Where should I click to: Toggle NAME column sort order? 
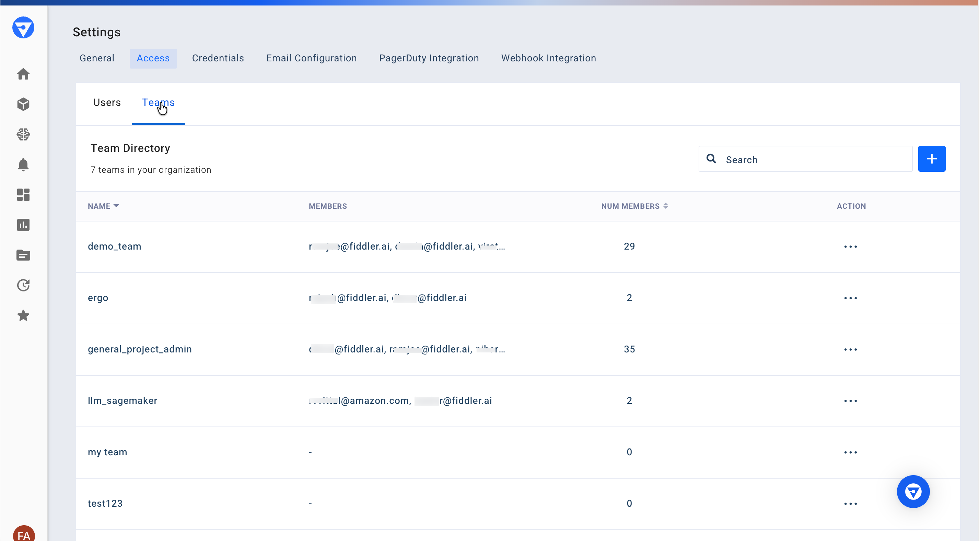point(104,206)
